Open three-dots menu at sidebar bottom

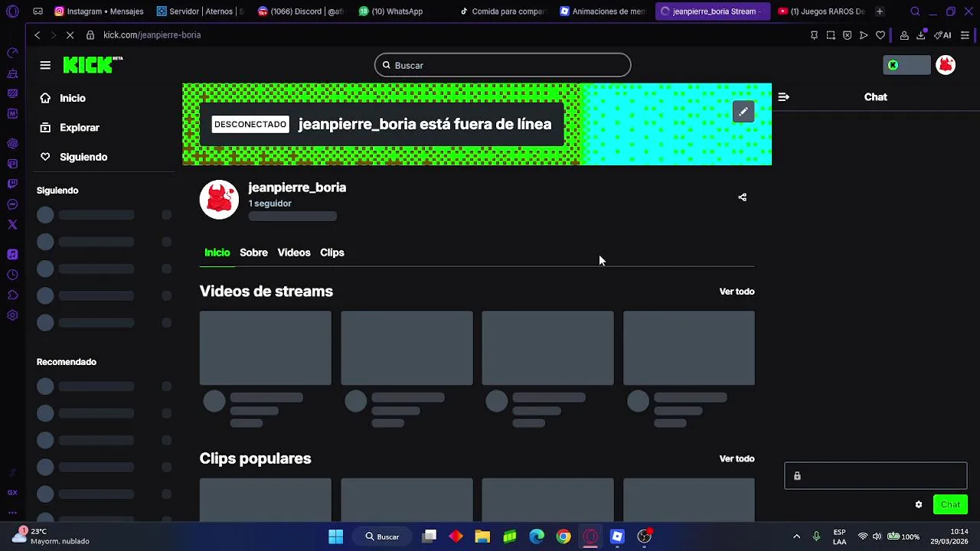(x=12, y=513)
